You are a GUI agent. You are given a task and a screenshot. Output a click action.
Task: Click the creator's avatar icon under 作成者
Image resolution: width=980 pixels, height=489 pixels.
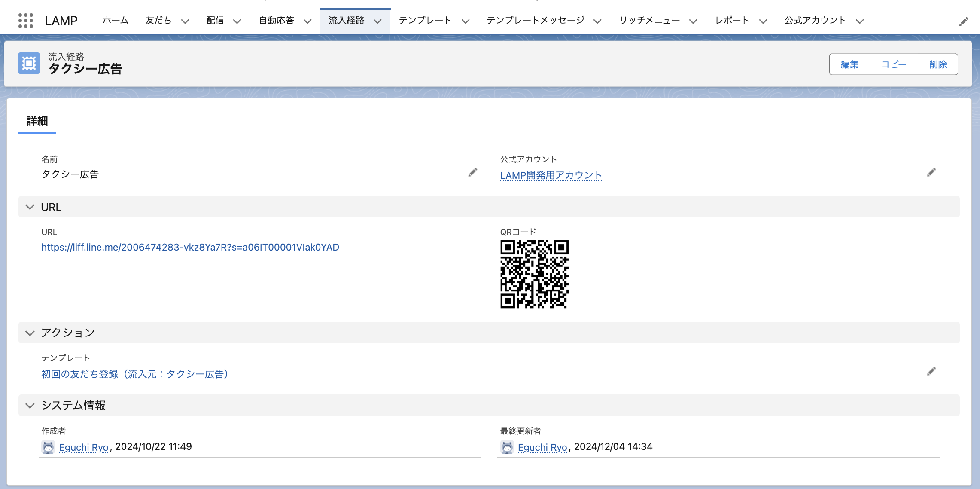point(48,447)
